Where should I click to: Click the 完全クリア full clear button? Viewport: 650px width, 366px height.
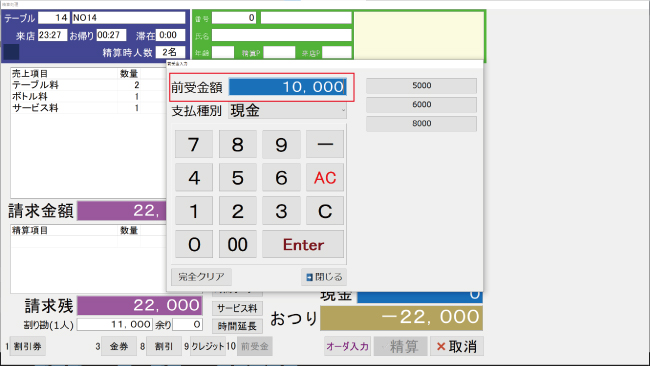[x=201, y=277]
